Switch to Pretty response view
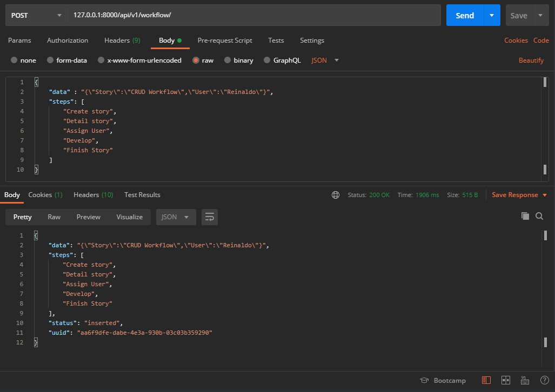 click(22, 217)
